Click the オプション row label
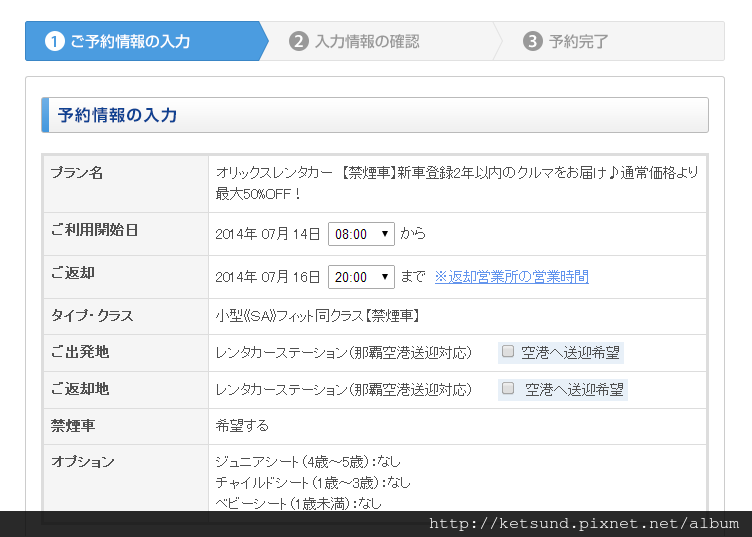The image size is (752, 537). point(83,461)
